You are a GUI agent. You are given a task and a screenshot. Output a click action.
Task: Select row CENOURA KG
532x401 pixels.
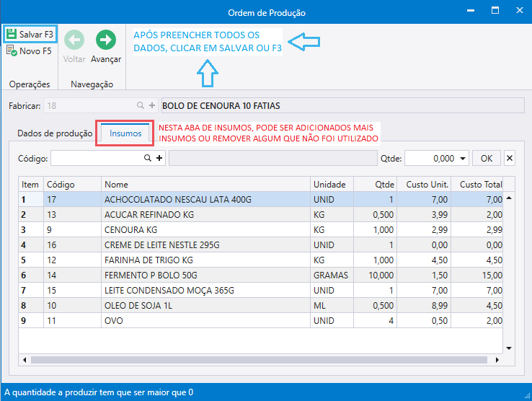[260, 230]
